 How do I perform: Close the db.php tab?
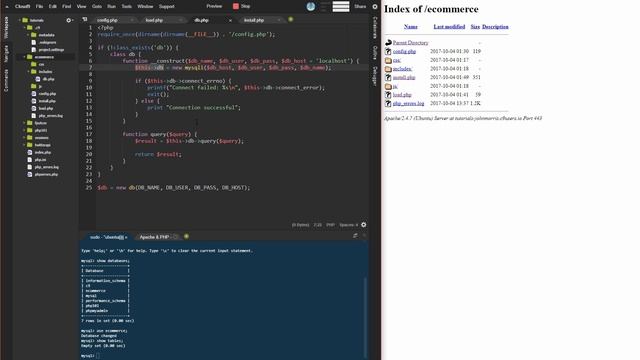click(230, 20)
